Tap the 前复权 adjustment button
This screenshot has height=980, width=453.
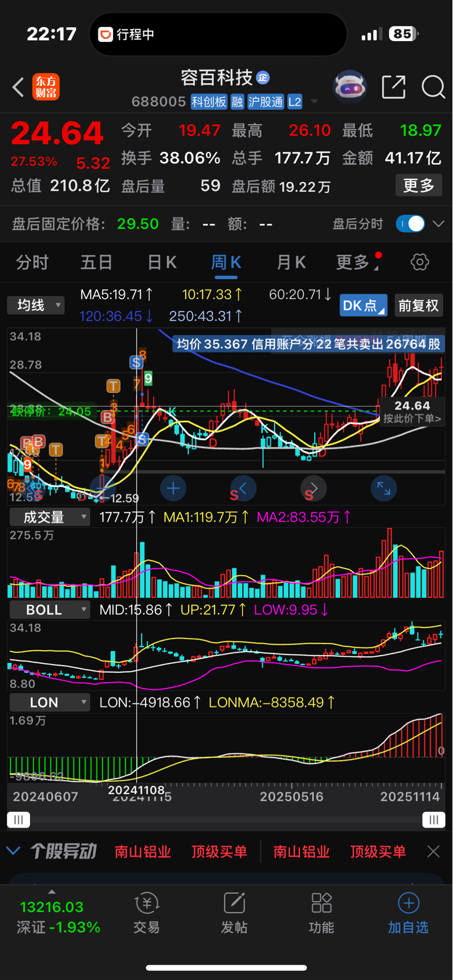pyautogui.click(x=418, y=305)
